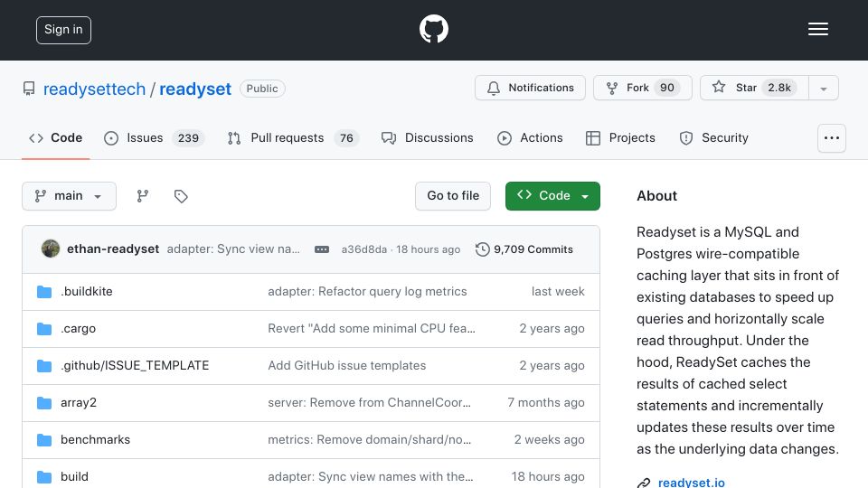Open ethan-readyset author link
Viewport: 868px width, 488px height.
click(x=113, y=249)
